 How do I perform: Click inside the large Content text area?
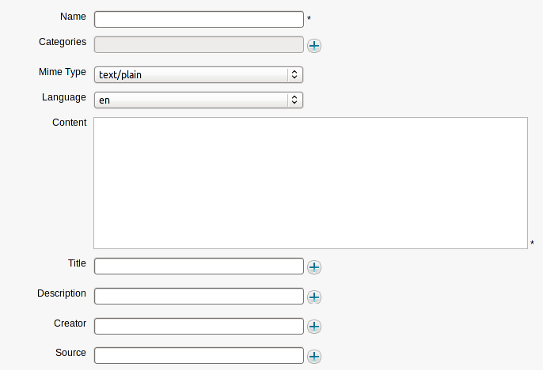[310, 183]
